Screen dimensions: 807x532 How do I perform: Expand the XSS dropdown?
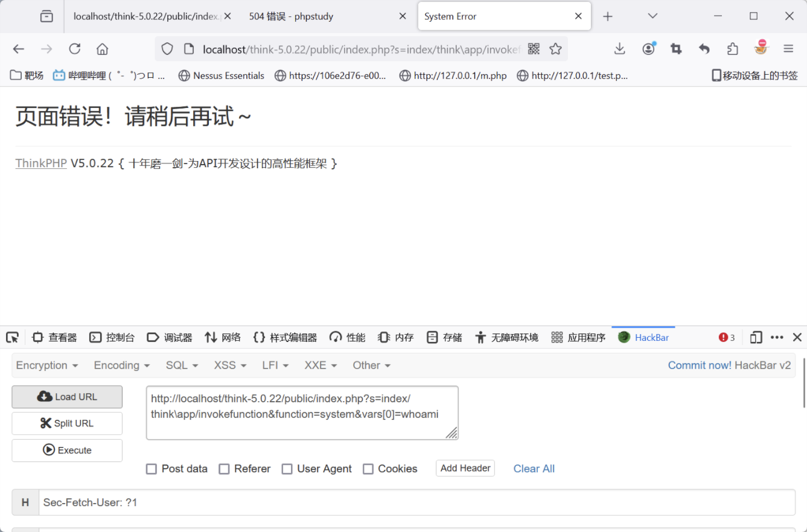pyautogui.click(x=231, y=366)
